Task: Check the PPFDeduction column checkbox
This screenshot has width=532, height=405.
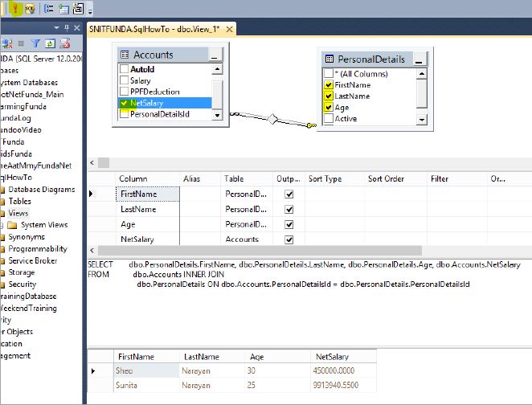Action: 125,92
